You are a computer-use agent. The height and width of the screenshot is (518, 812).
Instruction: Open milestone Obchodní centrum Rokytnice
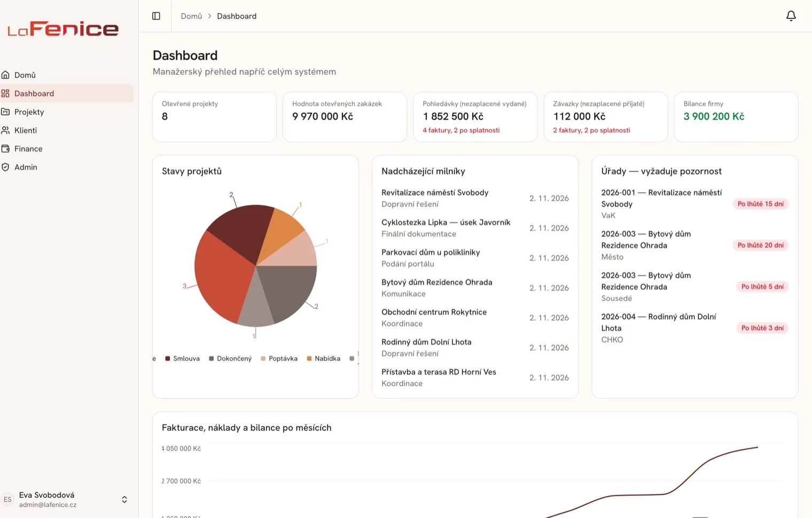coord(475,318)
